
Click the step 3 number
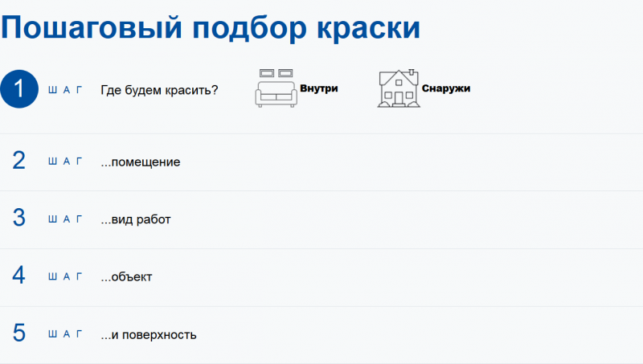click(18, 218)
